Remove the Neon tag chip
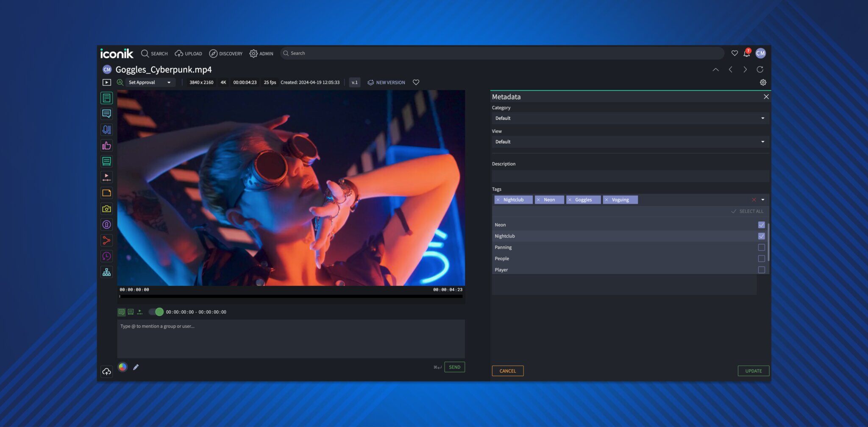This screenshot has height=427, width=868. pos(538,200)
